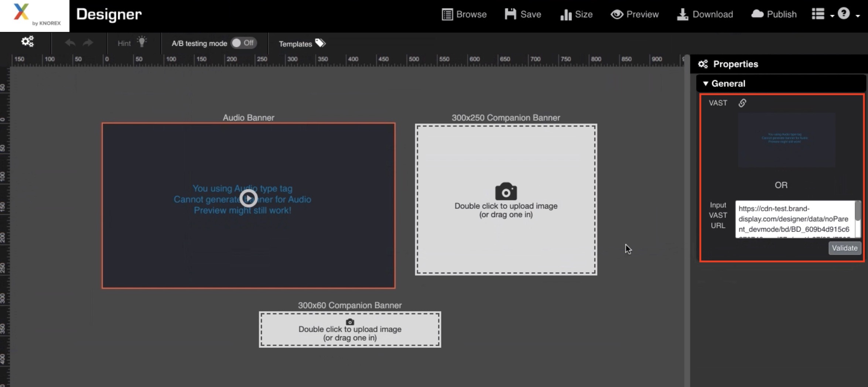Viewport: 868px width, 387px height.
Task: Turn on A/B testing mode switch
Action: (243, 43)
